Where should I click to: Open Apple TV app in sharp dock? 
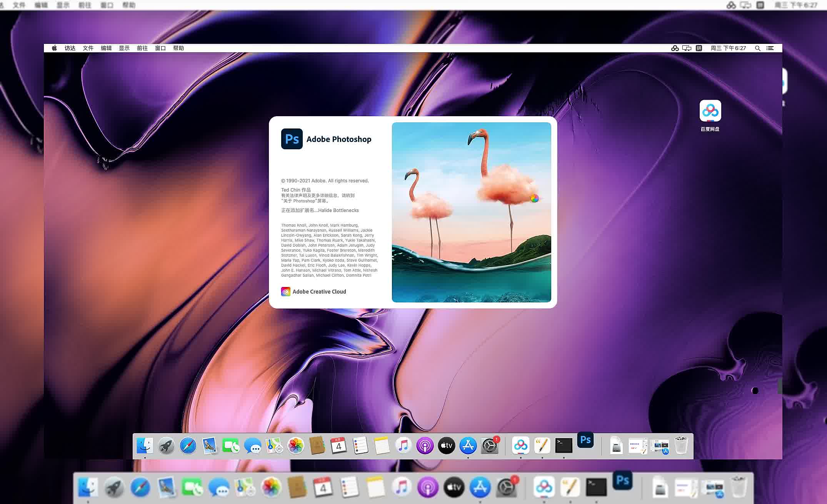point(447,446)
